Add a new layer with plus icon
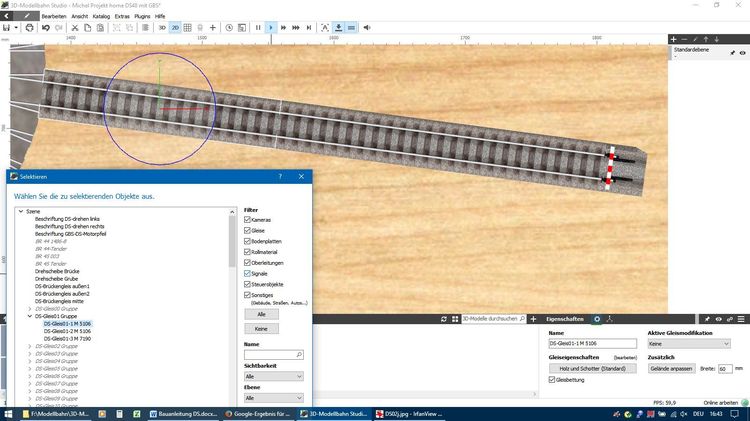 coord(673,39)
